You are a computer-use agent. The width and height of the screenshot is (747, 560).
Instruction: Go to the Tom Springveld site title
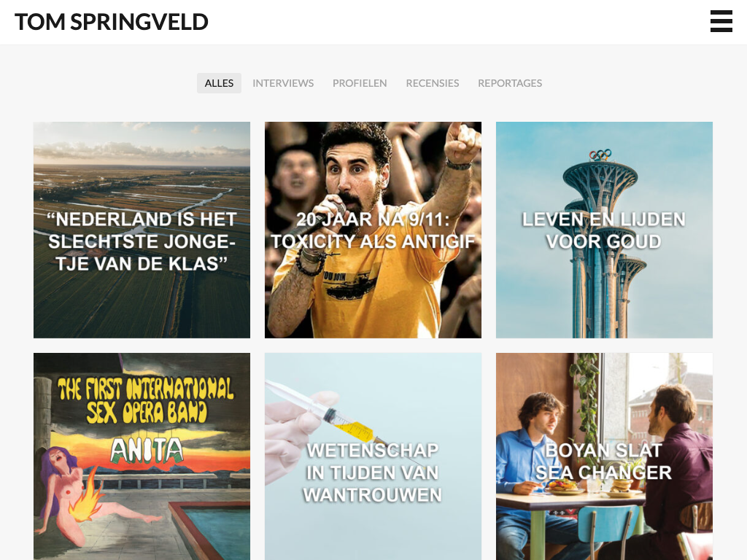click(x=112, y=22)
